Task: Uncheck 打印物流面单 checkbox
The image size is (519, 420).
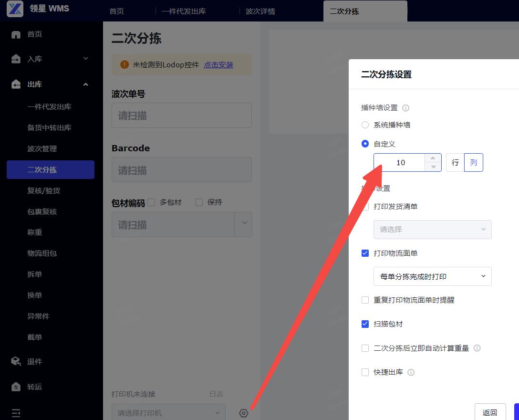Action: point(365,253)
